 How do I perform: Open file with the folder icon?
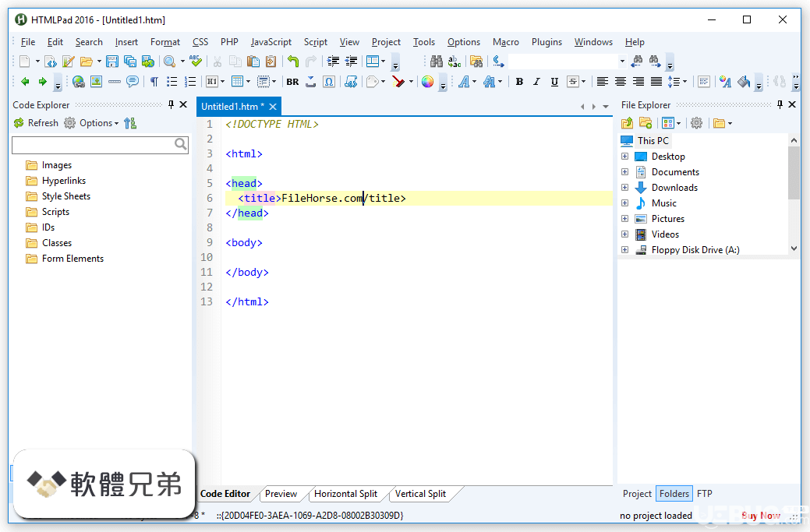tap(87, 62)
